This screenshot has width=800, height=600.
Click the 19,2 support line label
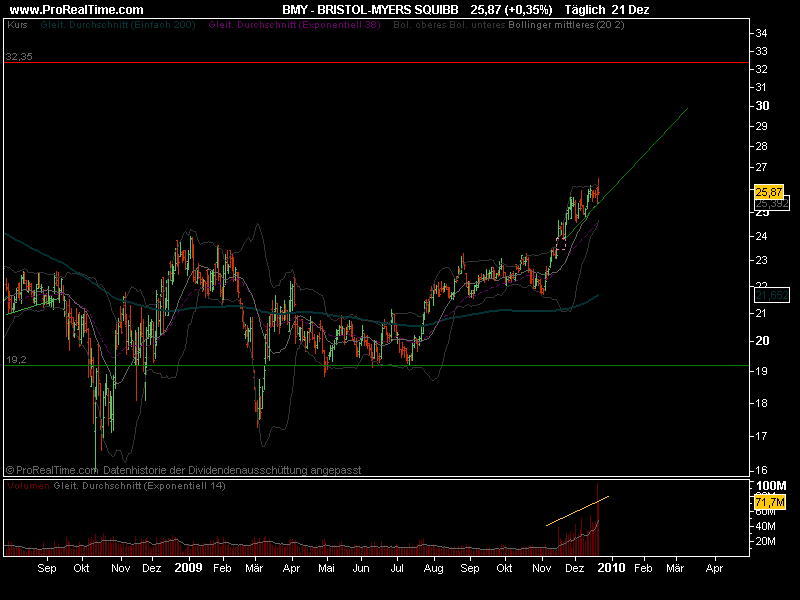click(x=15, y=359)
